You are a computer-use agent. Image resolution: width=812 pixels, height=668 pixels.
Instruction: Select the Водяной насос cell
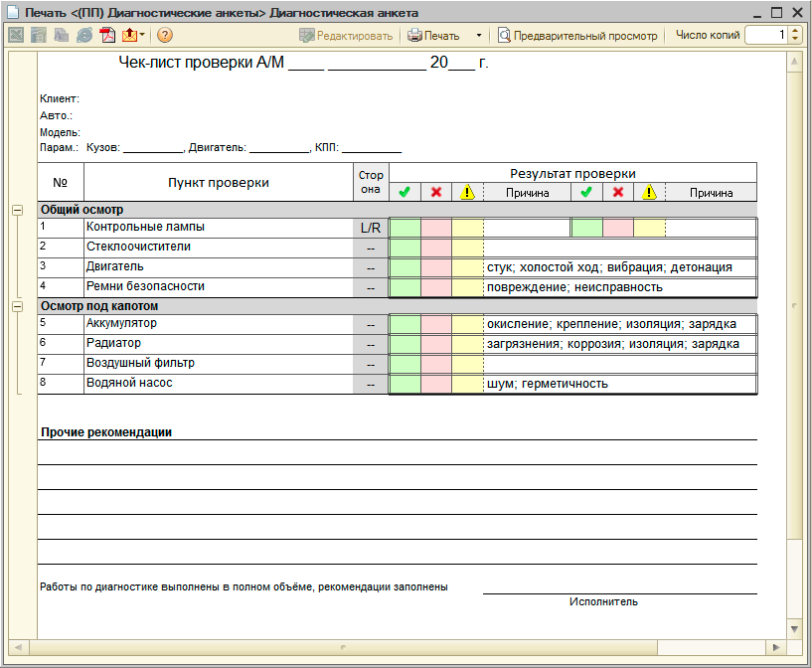(x=218, y=385)
